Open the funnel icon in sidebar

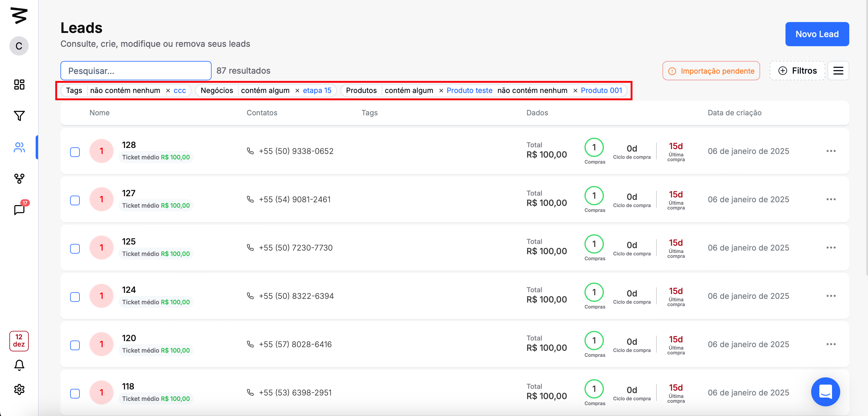click(19, 116)
